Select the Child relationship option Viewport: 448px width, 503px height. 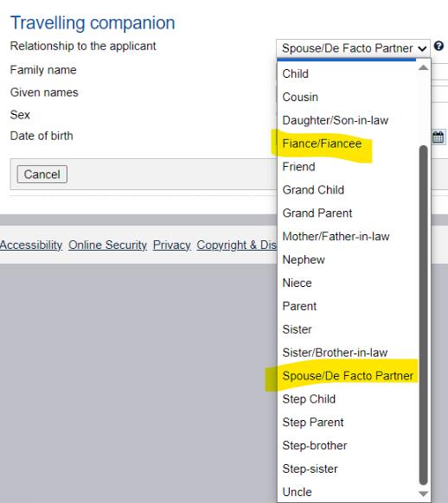[x=295, y=73]
